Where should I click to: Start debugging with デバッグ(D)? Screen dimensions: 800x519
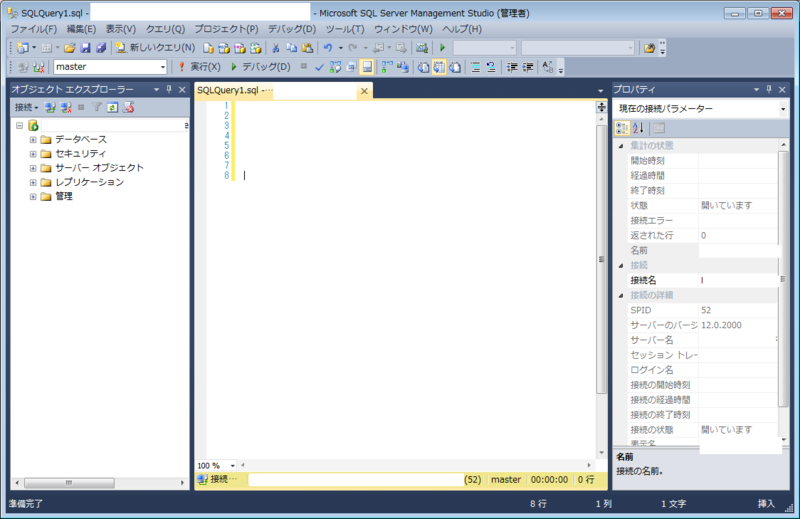[260, 67]
